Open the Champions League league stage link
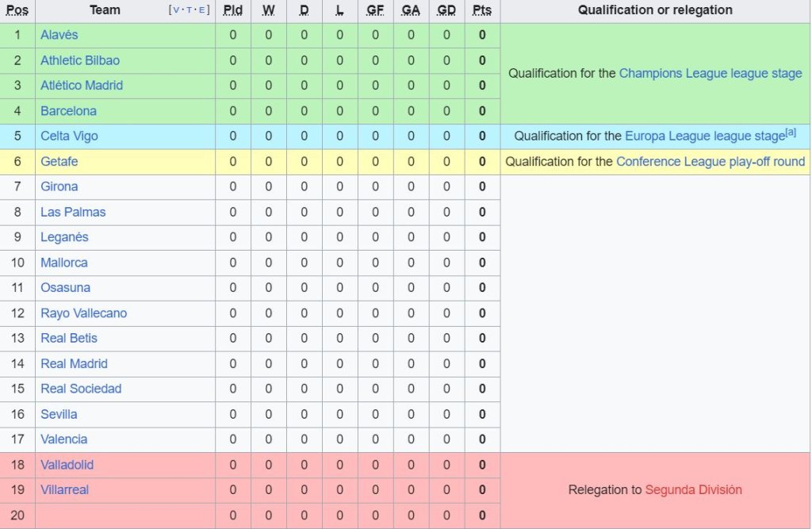The height and width of the screenshot is (529, 812). (x=710, y=73)
